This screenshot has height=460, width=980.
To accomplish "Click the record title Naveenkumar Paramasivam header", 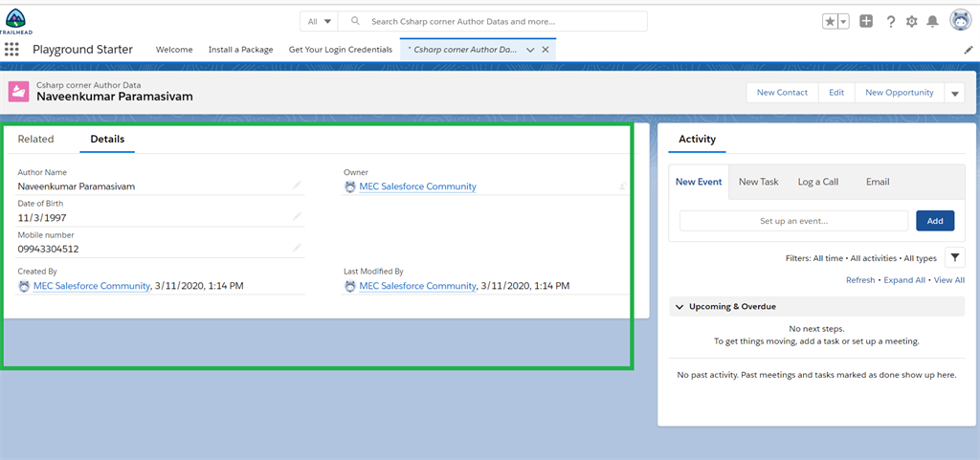I will (115, 97).
